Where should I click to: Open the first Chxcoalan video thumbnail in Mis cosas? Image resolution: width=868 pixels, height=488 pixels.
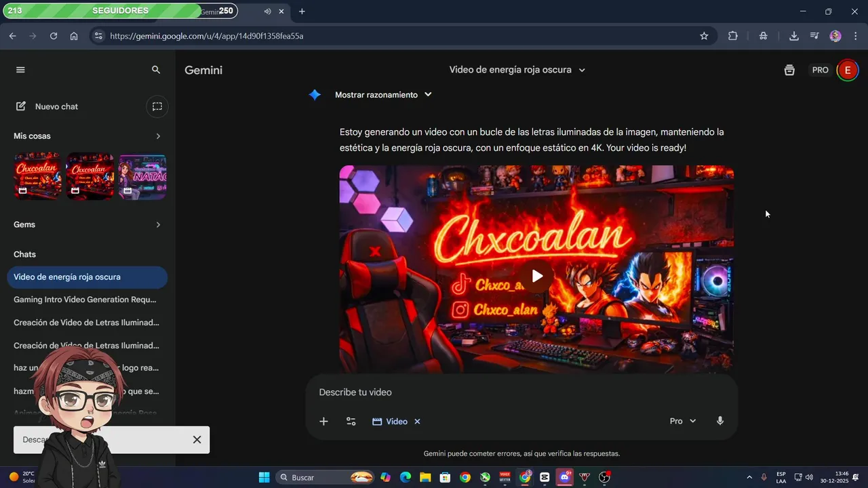coord(38,176)
